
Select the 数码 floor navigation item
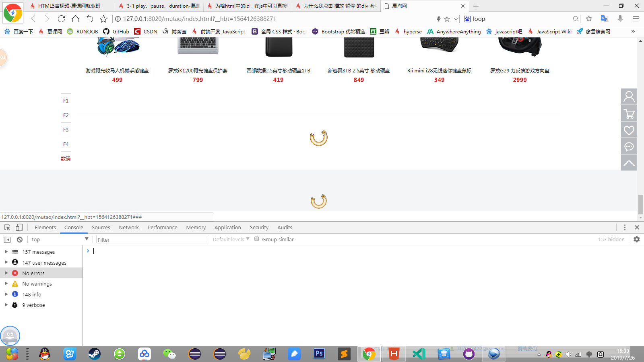[66, 158]
